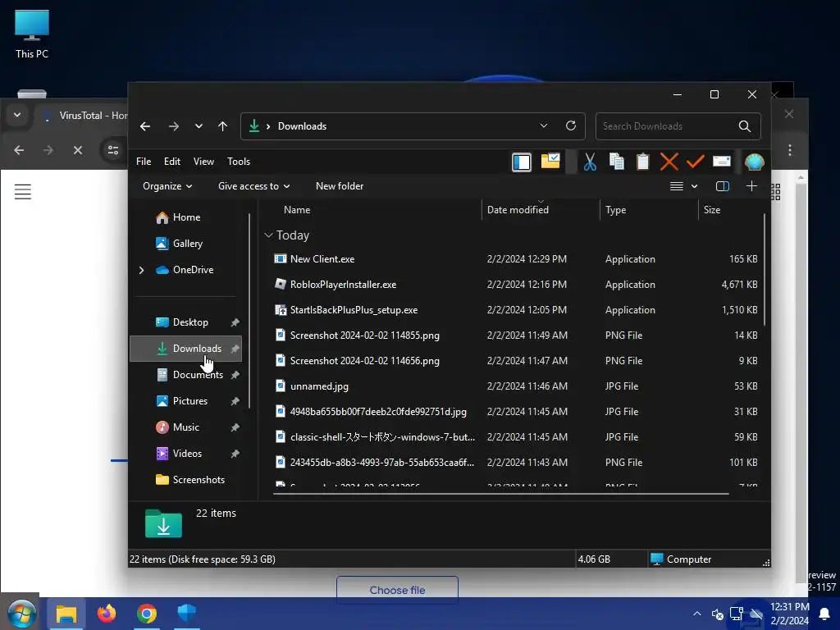Open the File menu
This screenshot has height=630, width=840.
(144, 162)
